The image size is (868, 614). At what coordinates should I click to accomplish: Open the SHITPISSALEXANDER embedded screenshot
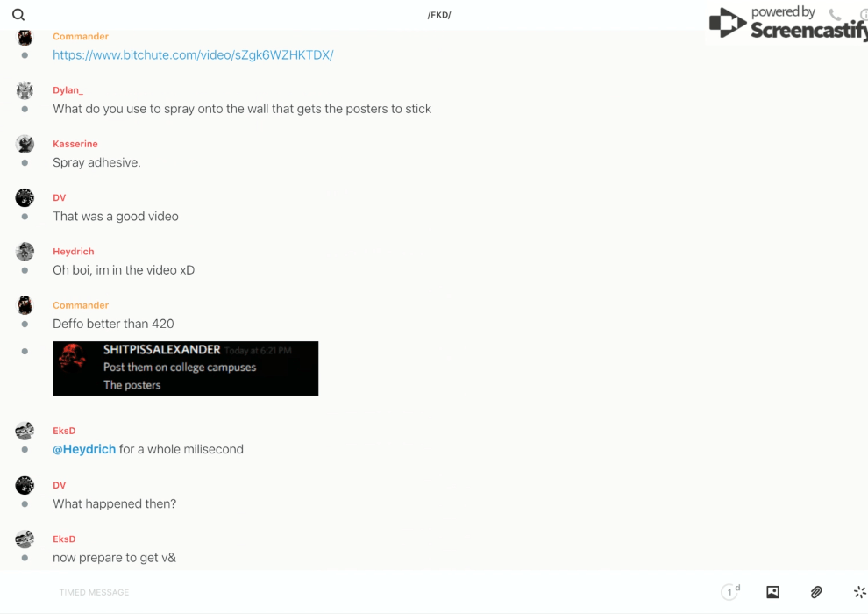(185, 368)
